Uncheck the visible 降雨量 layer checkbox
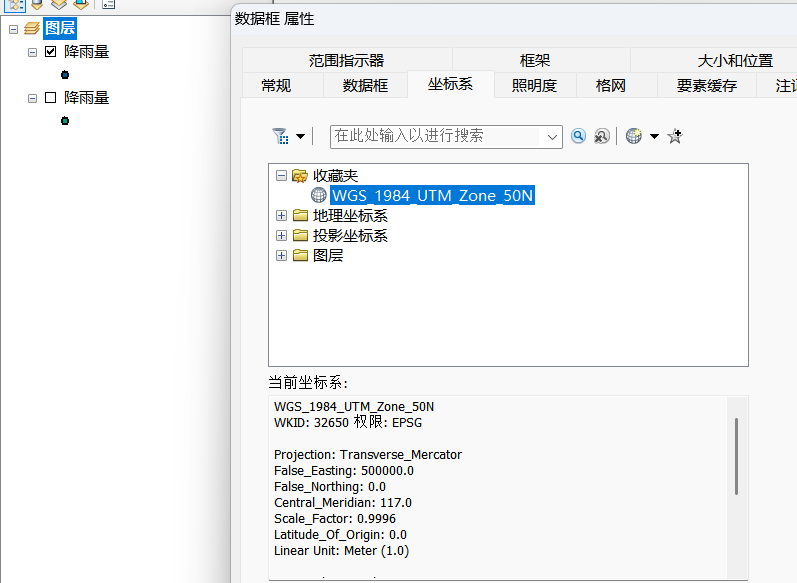 tap(50, 51)
